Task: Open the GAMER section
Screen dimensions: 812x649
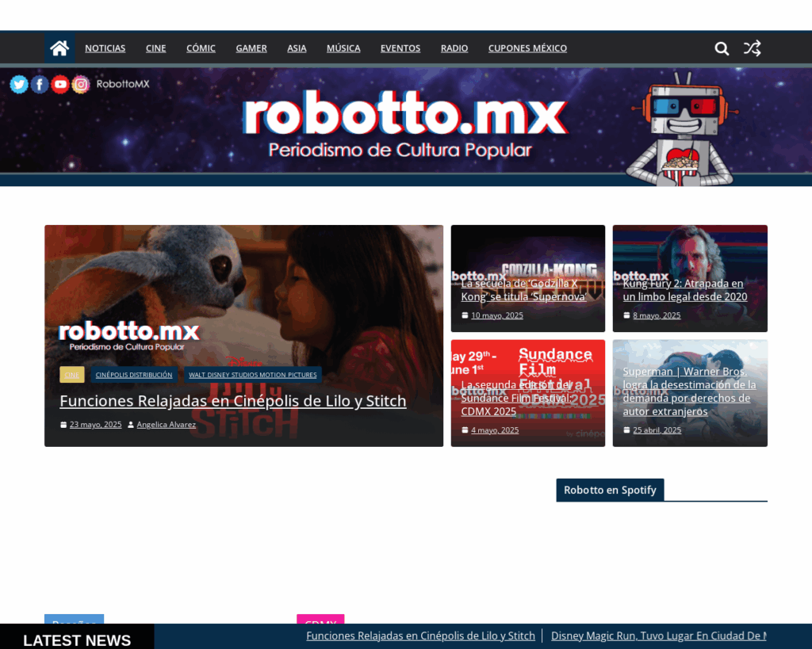Action: [x=251, y=48]
